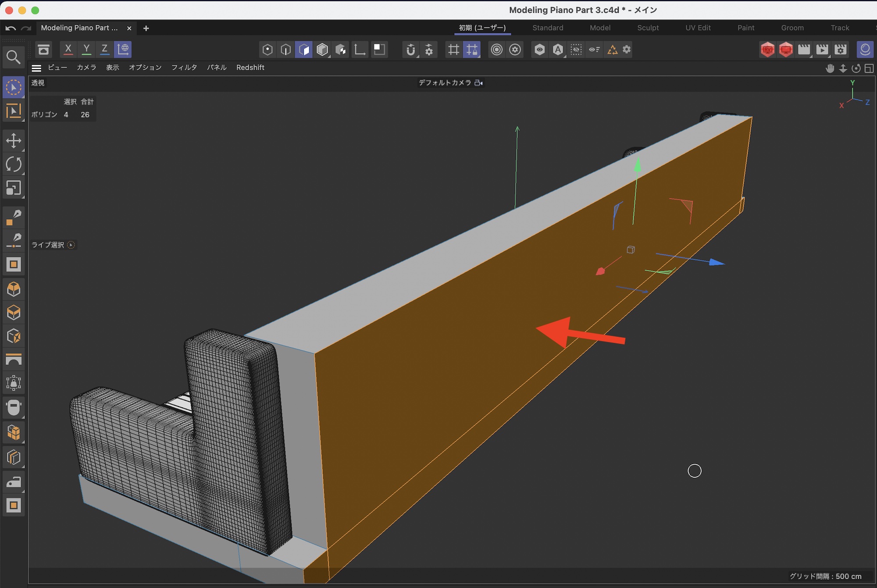Screen dimensions: 877x588
Task: Toggle the Y axis lock
Action: (86, 49)
